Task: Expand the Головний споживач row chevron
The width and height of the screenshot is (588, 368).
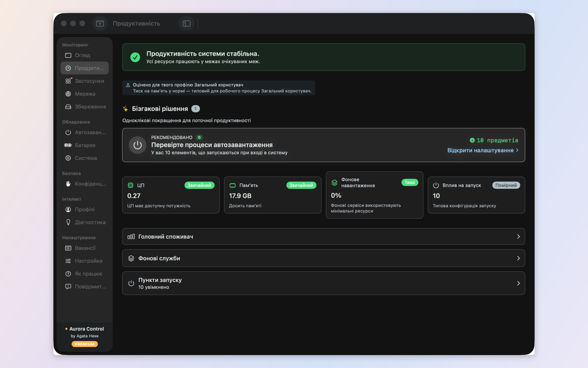Action: [x=518, y=237]
